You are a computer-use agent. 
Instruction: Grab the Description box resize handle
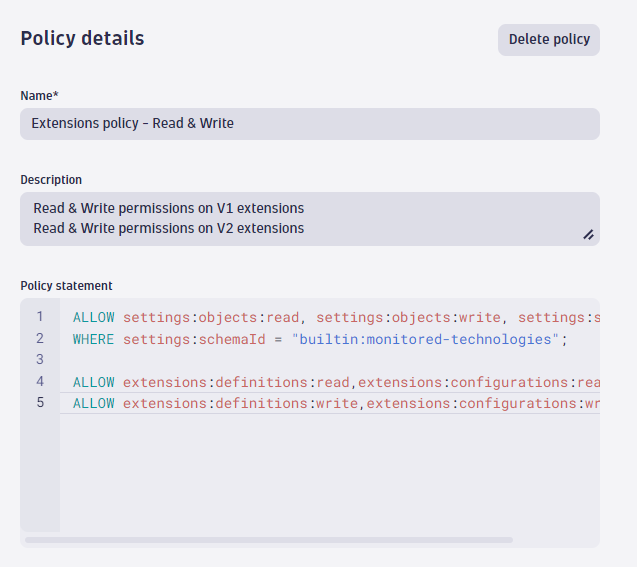pos(588,235)
